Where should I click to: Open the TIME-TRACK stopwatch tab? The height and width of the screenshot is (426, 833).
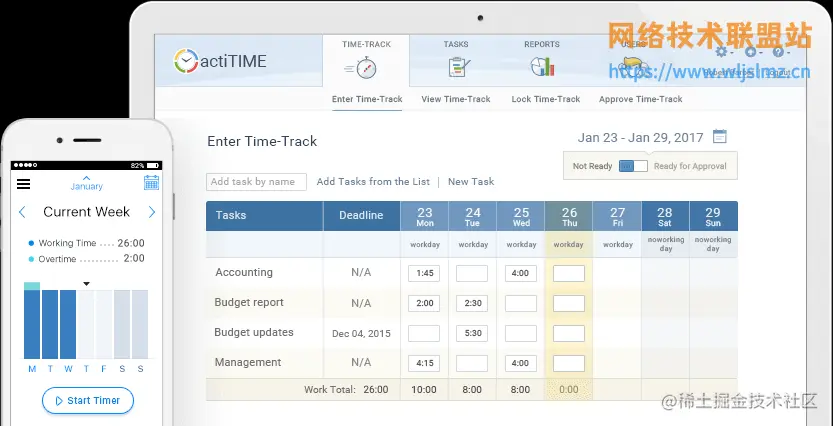click(x=366, y=60)
